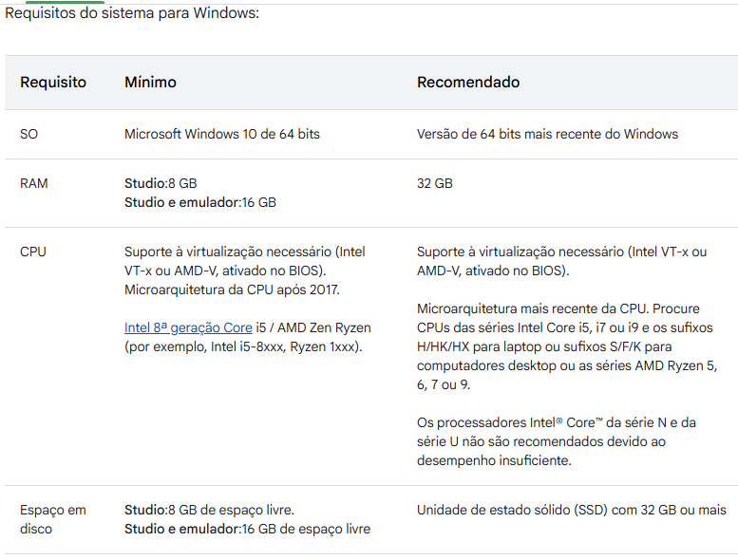Click the "16 GB de espaço livre" emulator line
This screenshot has height=560, width=738.
[x=247, y=529]
